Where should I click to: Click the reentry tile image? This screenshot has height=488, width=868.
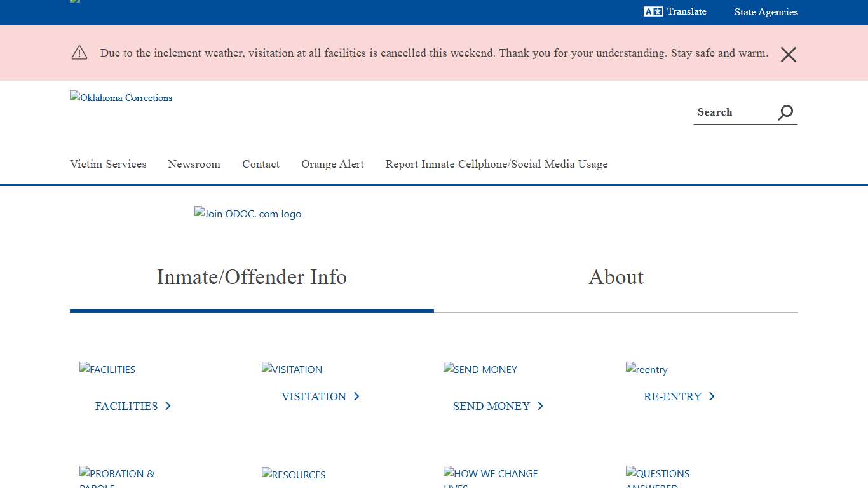(x=646, y=369)
